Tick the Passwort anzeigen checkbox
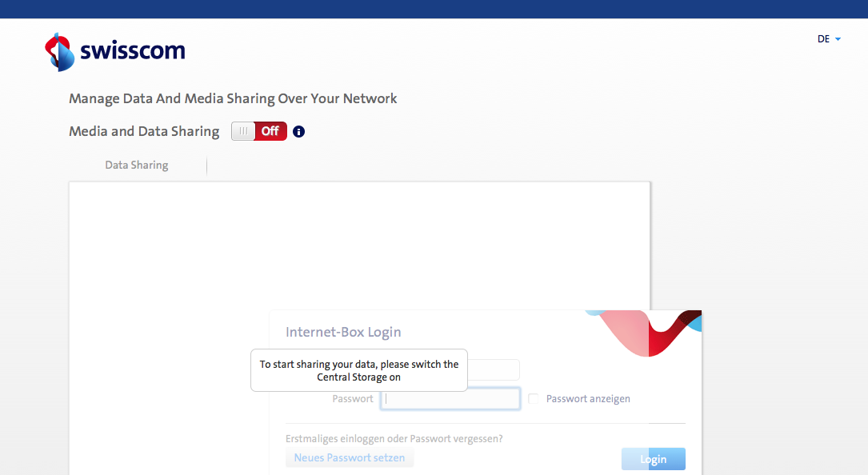 tap(534, 398)
